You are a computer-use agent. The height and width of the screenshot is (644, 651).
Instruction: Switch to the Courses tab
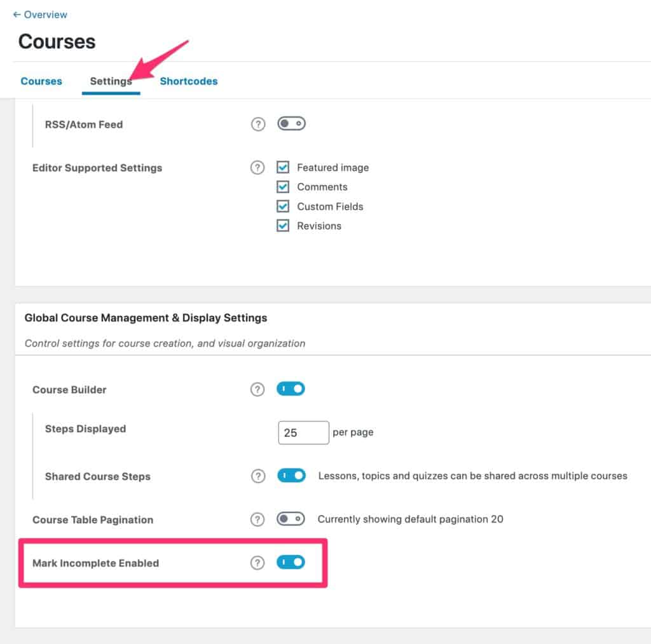[x=41, y=81]
